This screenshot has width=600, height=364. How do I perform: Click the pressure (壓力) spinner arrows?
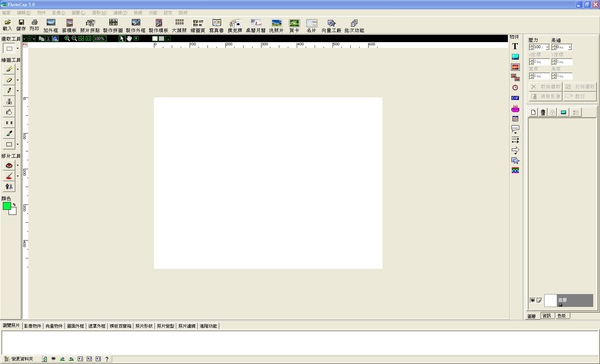(531, 47)
